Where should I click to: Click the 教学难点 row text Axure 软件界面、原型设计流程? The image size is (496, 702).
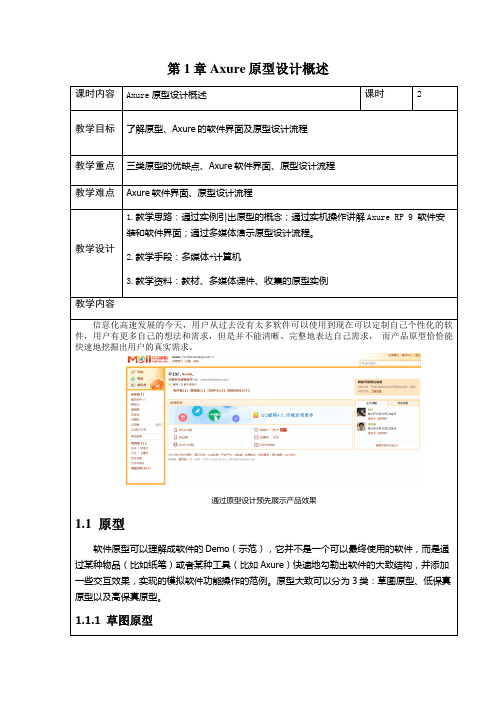click(x=189, y=193)
